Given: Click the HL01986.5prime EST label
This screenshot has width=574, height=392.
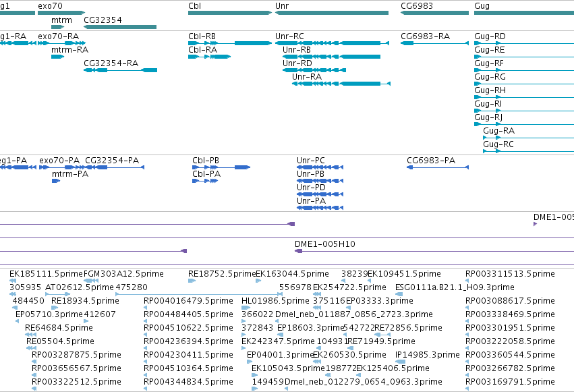Looking at the screenshot, I should click(275, 301).
